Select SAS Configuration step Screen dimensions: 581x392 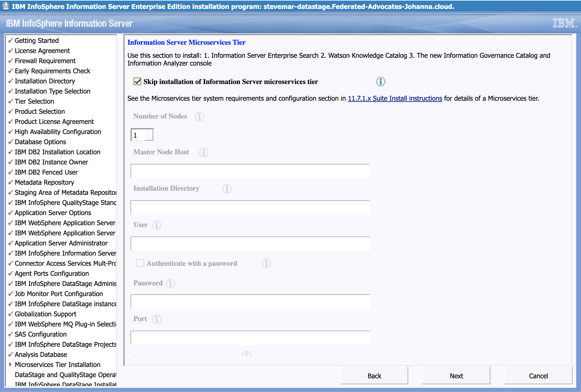click(41, 334)
